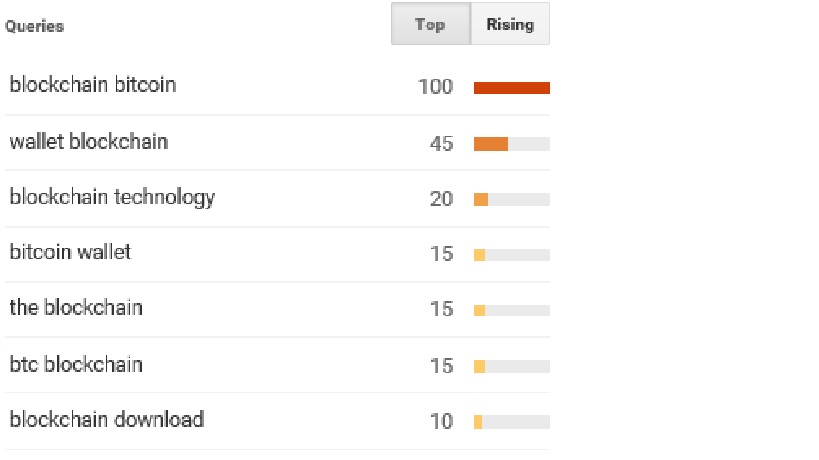Viewport: 819px width, 460px height.
Task: Open the blockchain download query
Action: click(107, 419)
